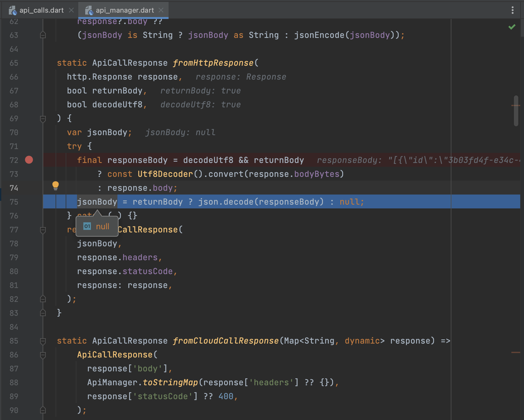Collapse the fold marker at line 90

[x=43, y=410]
